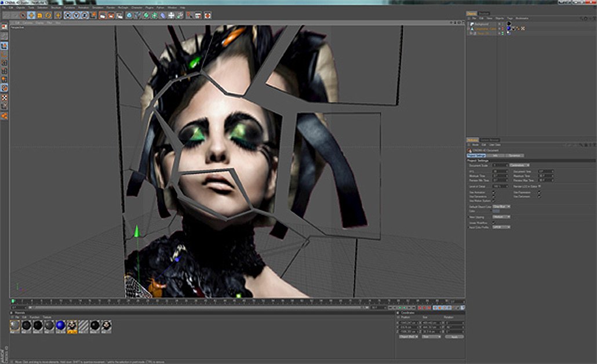Toggle the Use Expression checkbox
The width and height of the screenshot is (597, 364).
[539, 192]
